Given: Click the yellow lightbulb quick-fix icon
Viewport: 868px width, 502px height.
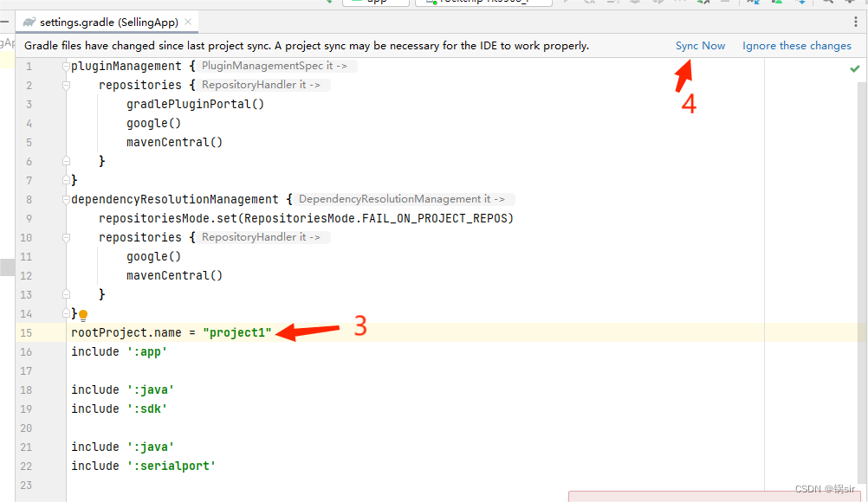Looking at the screenshot, I should pyautogui.click(x=83, y=316).
